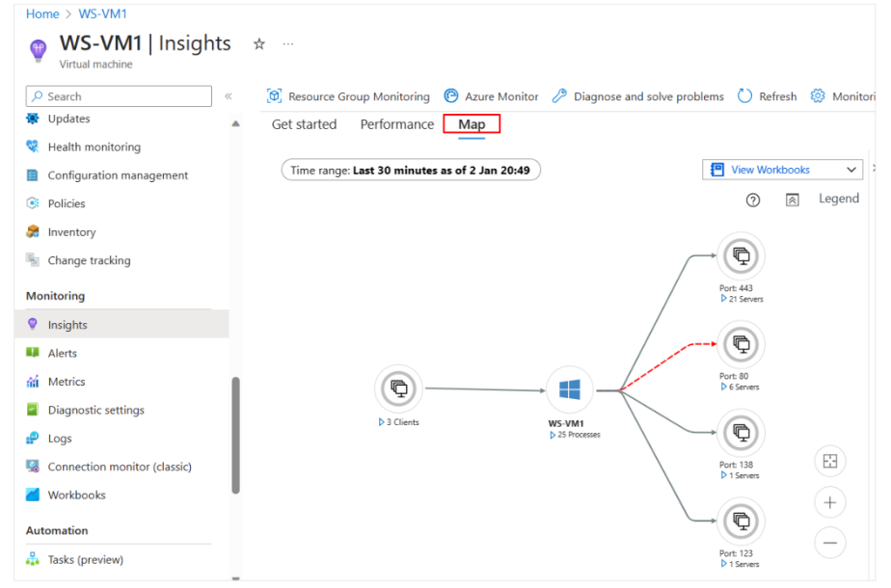The image size is (891, 588).
Task: Expand 1 Servers under Port 123
Action: pyautogui.click(x=740, y=564)
